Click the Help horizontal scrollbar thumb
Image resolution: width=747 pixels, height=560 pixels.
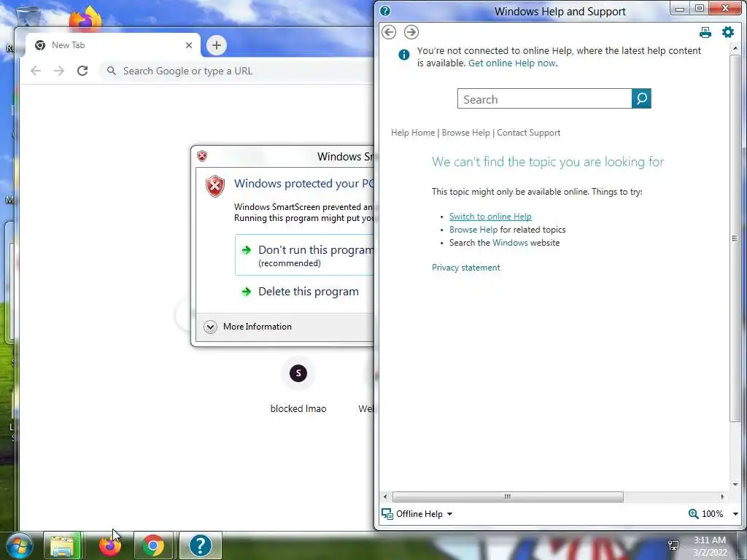pos(508,497)
